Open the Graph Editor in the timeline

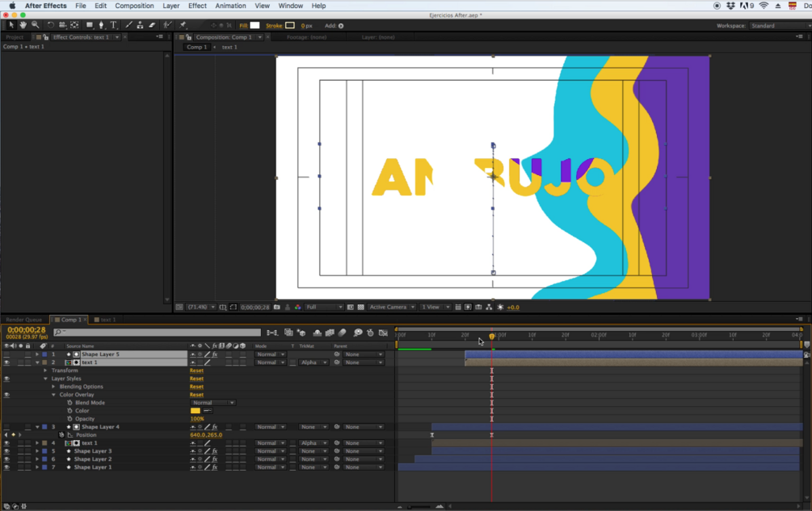click(382, 331)
